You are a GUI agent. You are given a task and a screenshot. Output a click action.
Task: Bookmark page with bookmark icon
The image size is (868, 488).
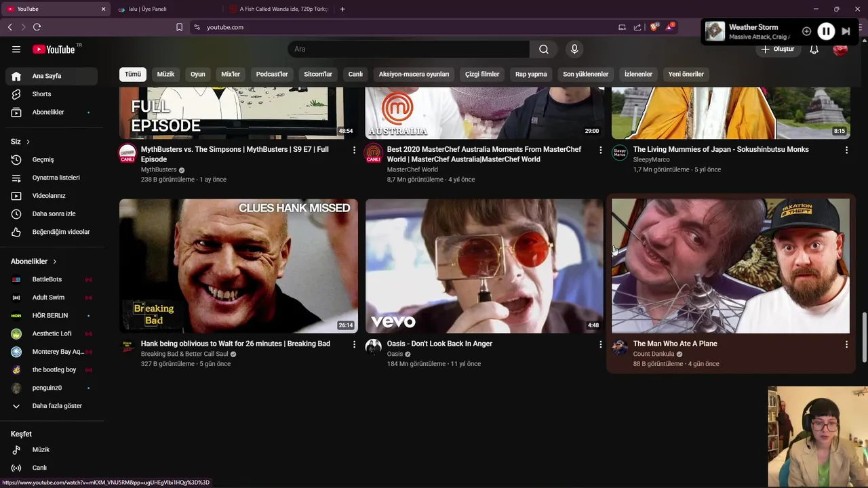pos(179,27)
